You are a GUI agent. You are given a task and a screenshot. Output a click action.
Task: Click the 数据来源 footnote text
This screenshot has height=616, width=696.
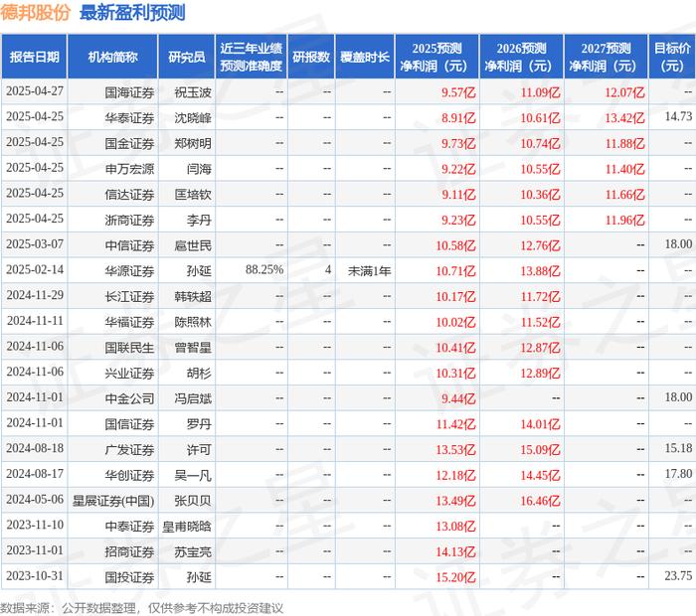point(141,608)
